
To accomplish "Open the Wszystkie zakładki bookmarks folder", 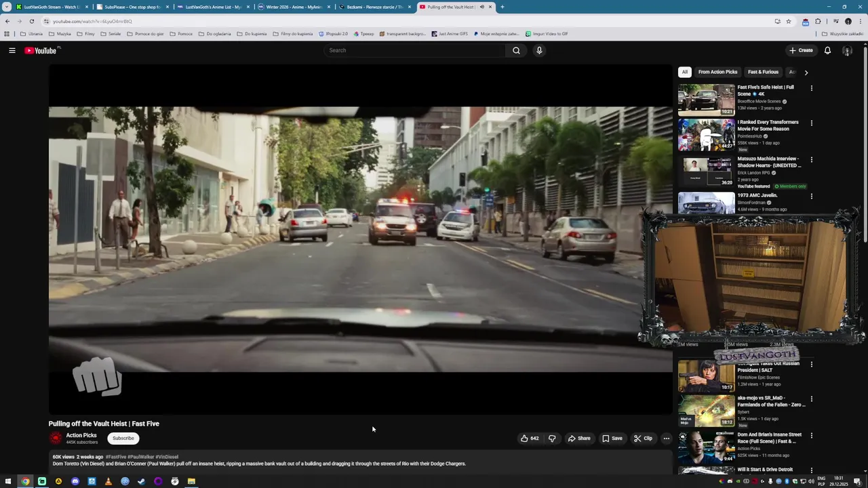I will click(843, 34).
